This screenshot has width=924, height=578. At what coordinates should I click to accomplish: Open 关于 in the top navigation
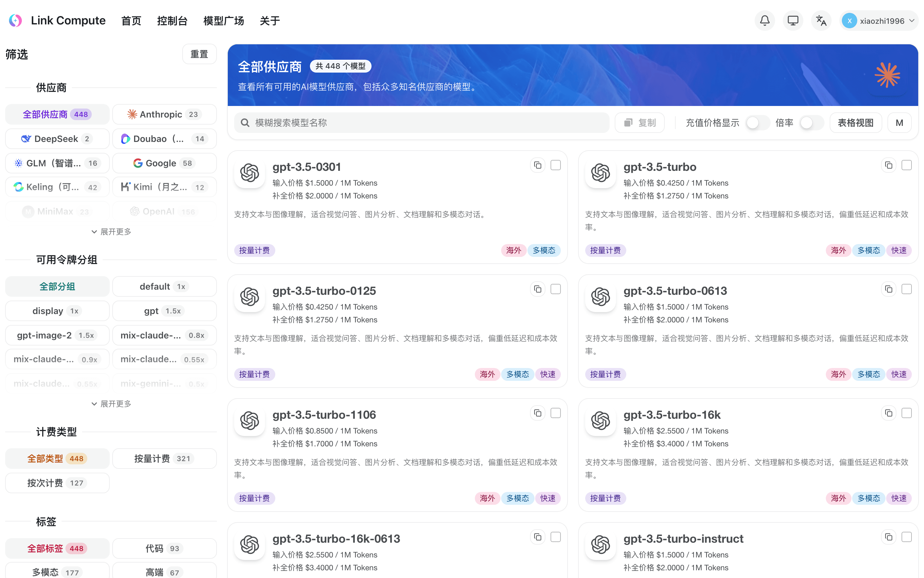pyautogui.click(x=269, y=21)
